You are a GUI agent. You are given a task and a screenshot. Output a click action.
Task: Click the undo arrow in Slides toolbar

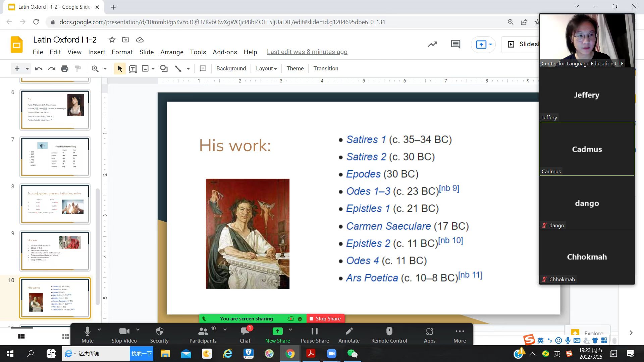click(39, 69)
